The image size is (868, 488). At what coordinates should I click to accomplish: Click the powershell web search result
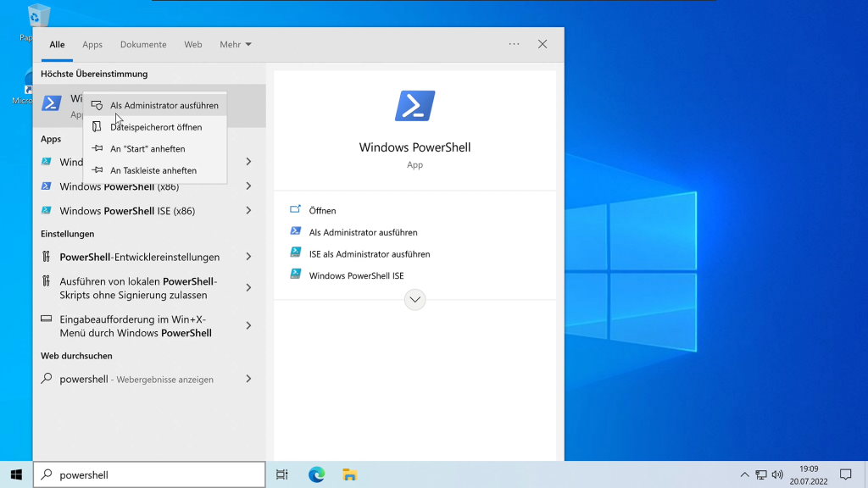tap(136, 379)
